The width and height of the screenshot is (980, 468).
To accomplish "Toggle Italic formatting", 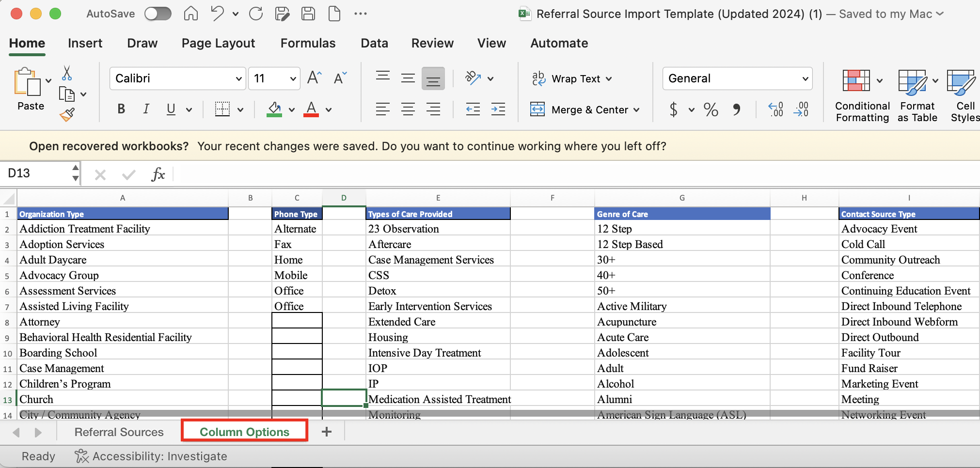I will pos(146,109).
